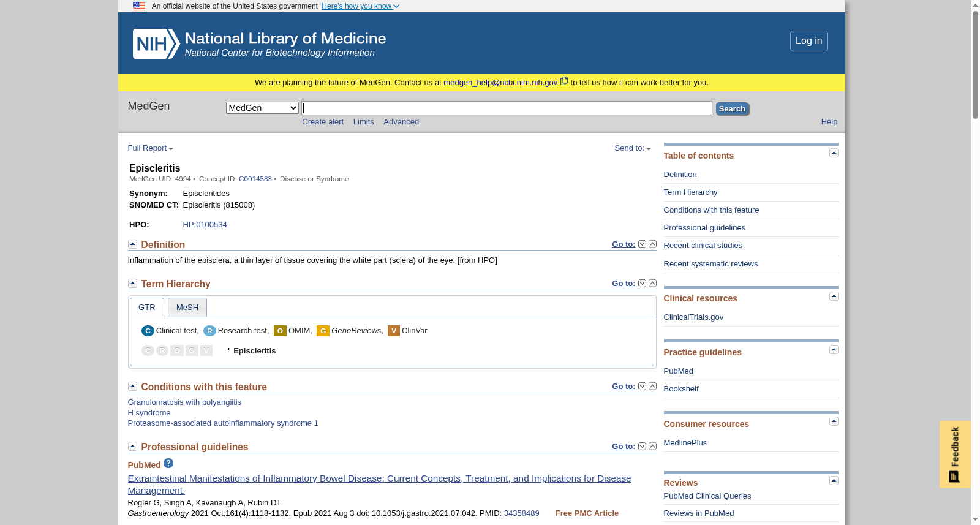Open the Full Report format dropdown
This screenshot has width=980, height=525.
[151, 148]
